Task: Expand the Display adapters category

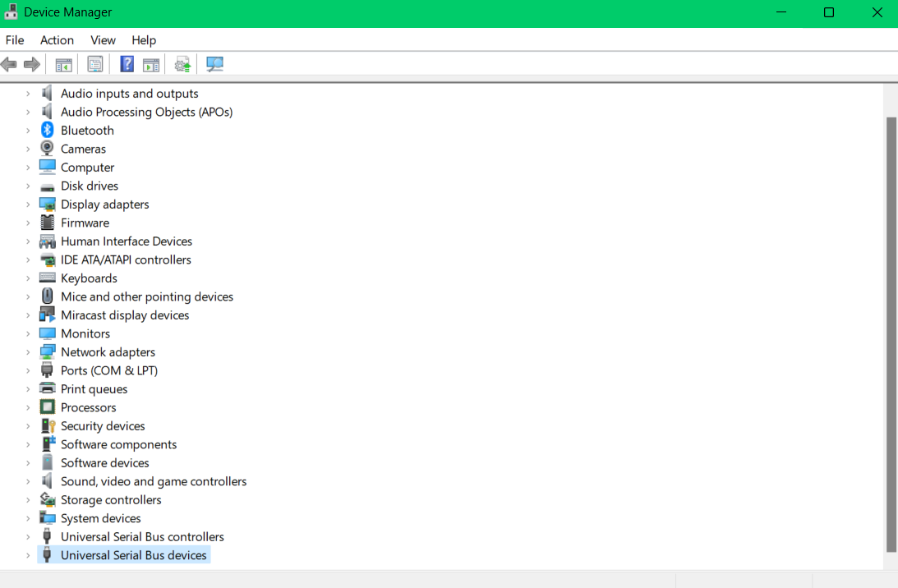Action: coord(28,204)
